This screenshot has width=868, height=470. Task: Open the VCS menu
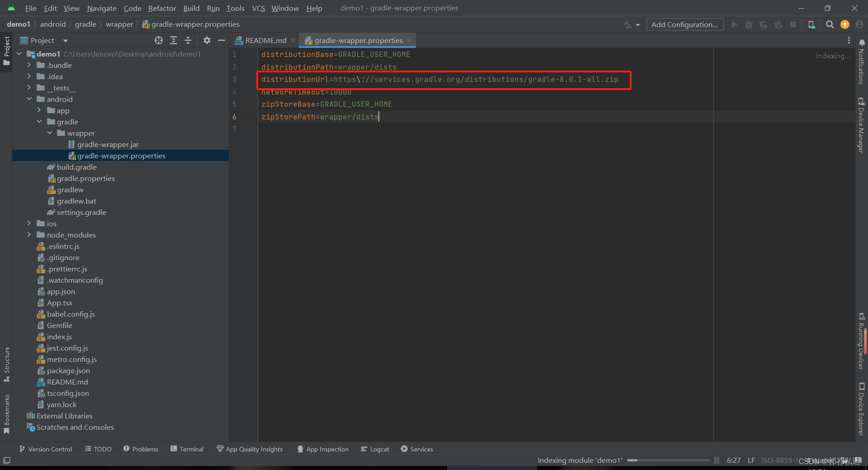[x=259, y=8]
